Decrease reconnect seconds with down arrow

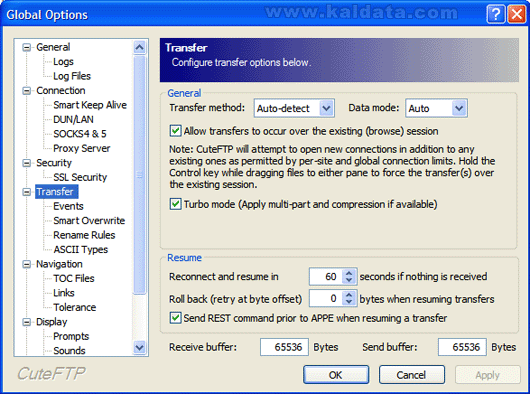click(x=349, y=281)
